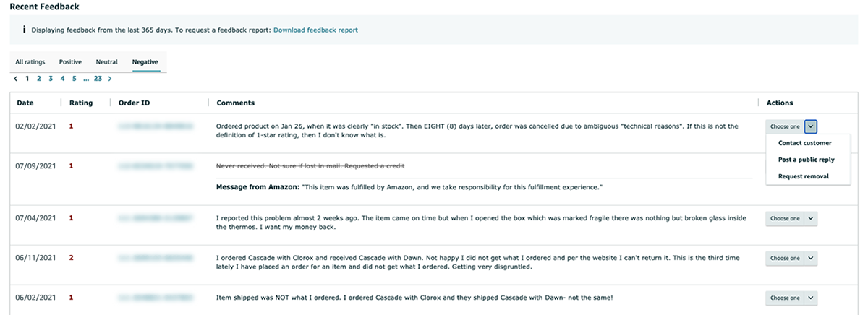Viewport: 868px width, 315px height.
Task: Select Contact customer from the actions menu
Action: coord(804,143)
